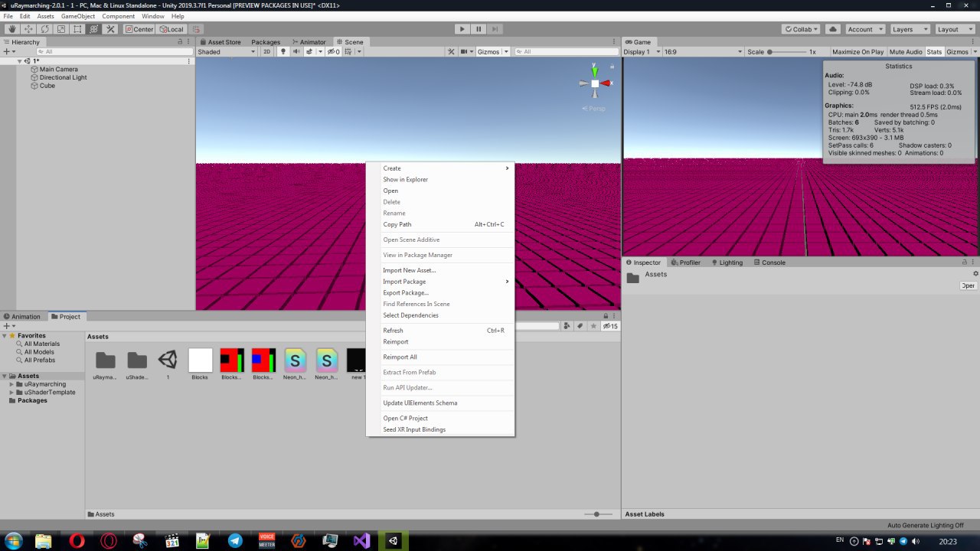This screenshot has width=980, height=551.
Task: Toggle hidden packages visibility counter
Action: coord(610,326)
